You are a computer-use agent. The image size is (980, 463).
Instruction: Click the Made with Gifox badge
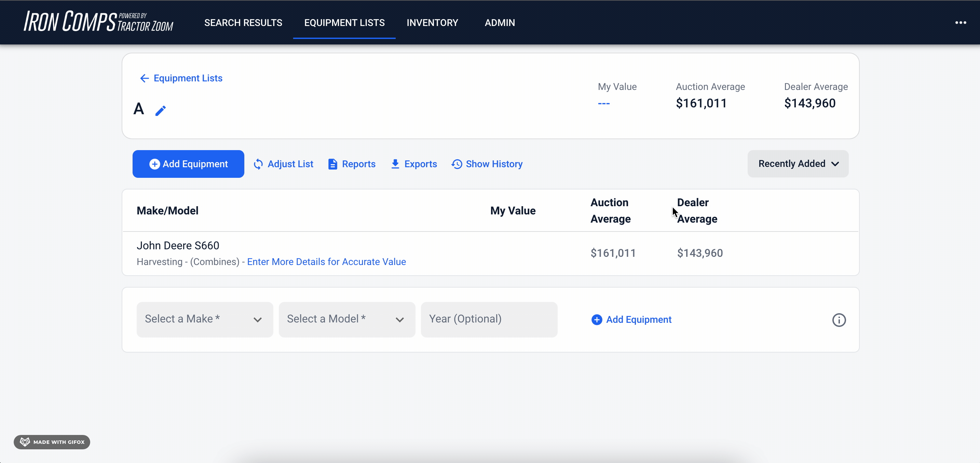pos(52,442)
